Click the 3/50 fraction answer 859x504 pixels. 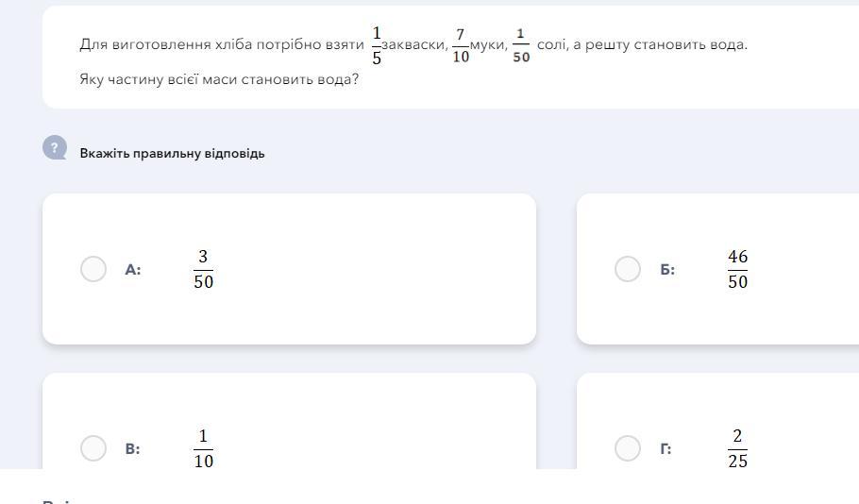pos(203,269)
